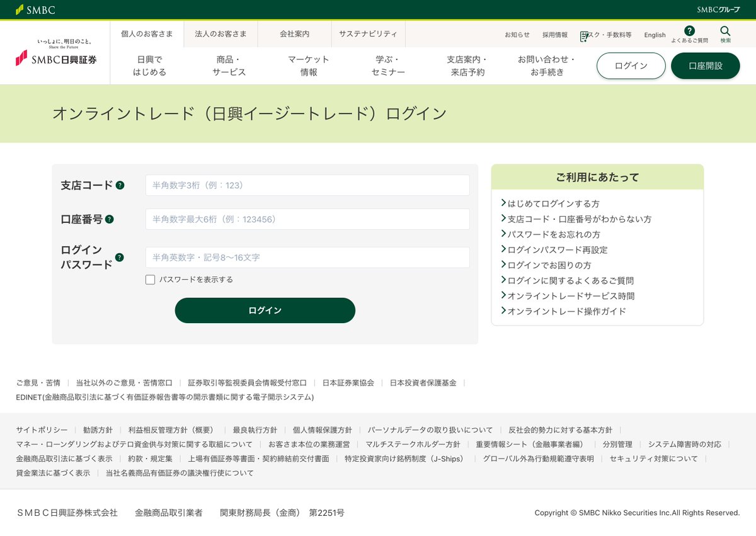
Task: Open the 日本投資者保護基金 link
Action: pyautogui.click(x=423, y=382)
